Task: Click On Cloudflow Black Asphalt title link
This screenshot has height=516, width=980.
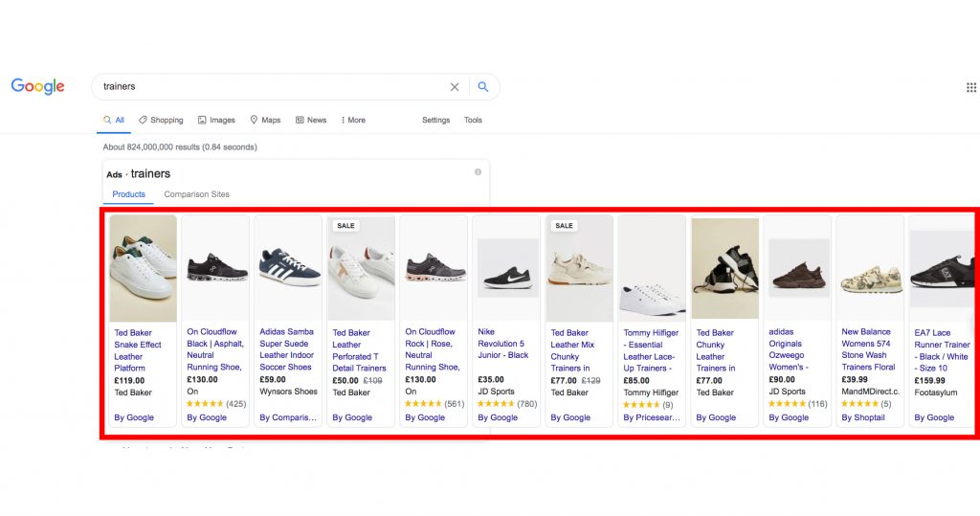Action: click(215, 349)
